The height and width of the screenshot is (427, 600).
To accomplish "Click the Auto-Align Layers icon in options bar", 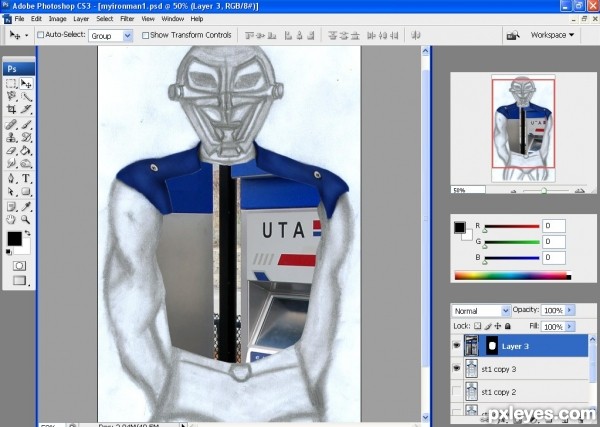I will [x=416, y=35].
